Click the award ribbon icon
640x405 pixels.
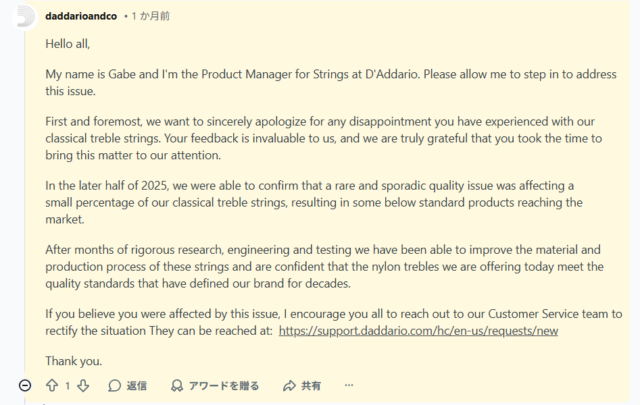tap(177, 385)
